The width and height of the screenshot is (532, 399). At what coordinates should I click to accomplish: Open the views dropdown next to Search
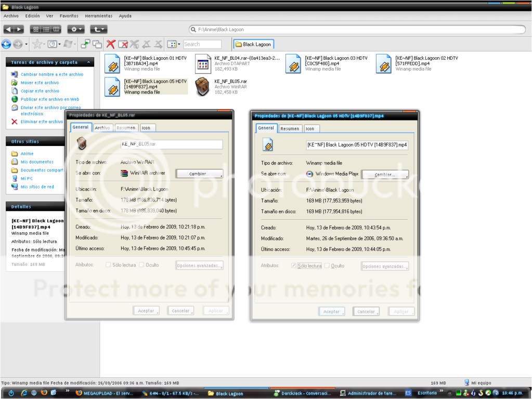pyautogui.click(x=173, y=45)
